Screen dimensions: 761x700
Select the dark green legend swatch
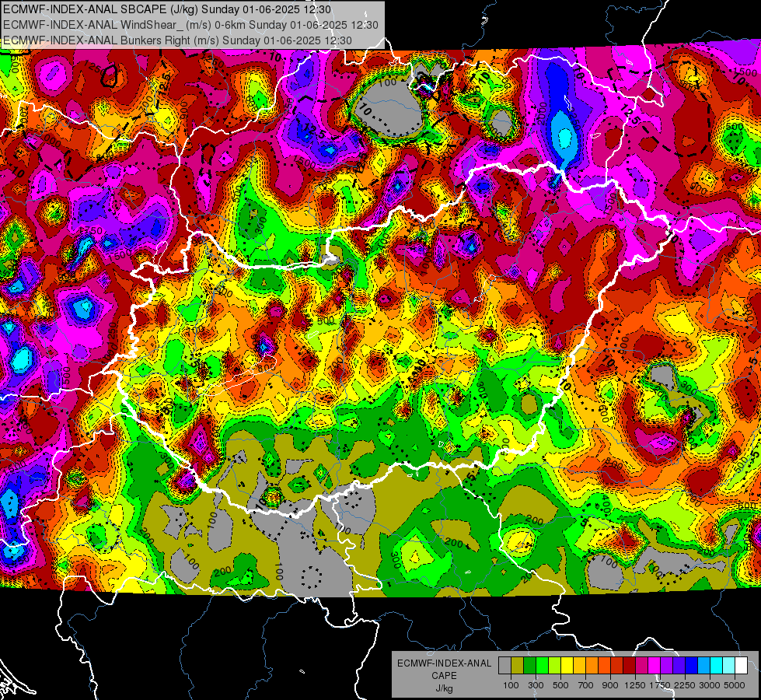coord(529,666)
